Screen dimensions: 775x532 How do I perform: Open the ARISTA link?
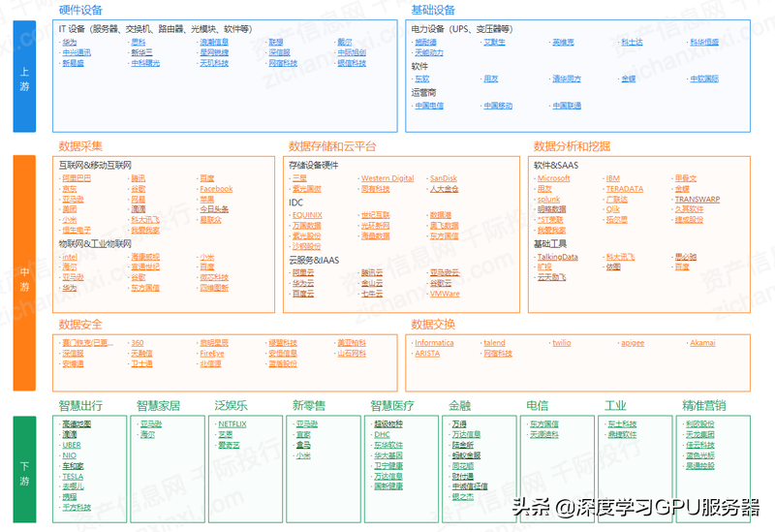(x=427, y=353)
